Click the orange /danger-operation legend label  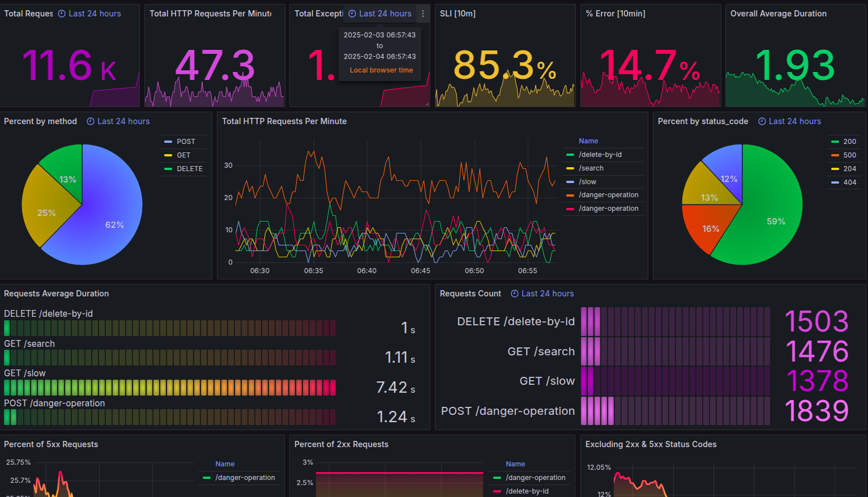(609, 195)
